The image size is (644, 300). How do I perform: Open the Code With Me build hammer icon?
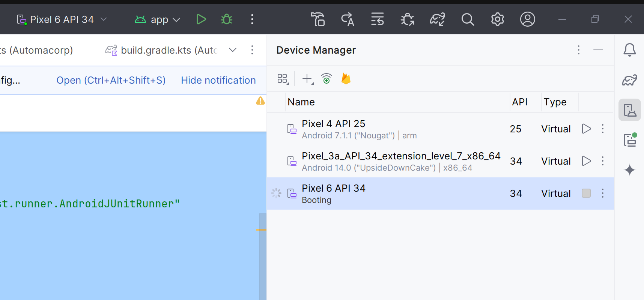pos(318,19)
